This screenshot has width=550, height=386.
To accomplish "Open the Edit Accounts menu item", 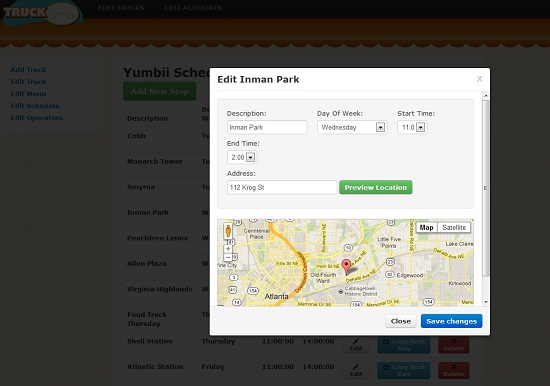I will pyautogui.click(x=193, y=8).
